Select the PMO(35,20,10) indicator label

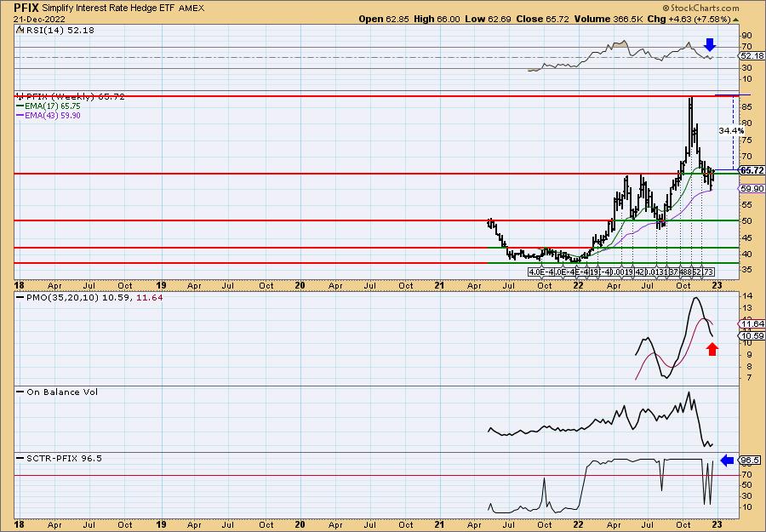point(62,298)
